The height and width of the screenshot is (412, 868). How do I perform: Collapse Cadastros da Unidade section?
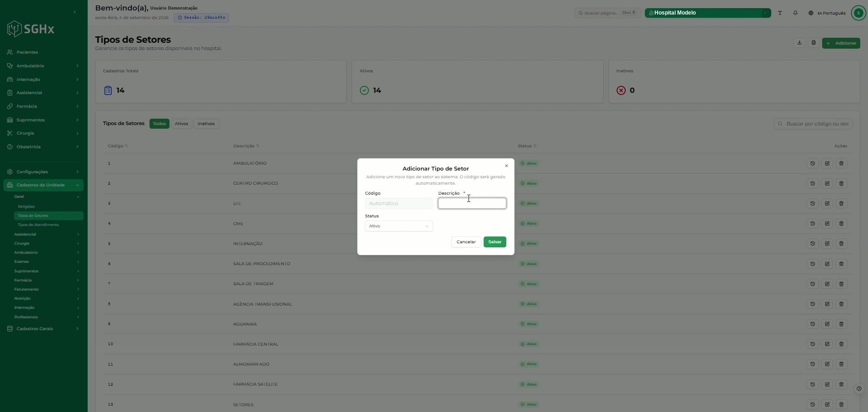click(43, 185)
